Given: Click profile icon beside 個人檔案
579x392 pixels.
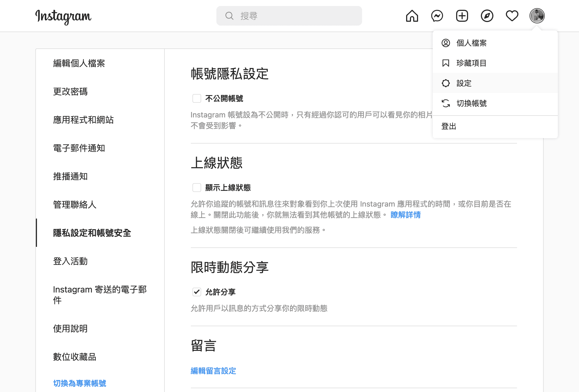Looking at the screenshot, I should click(446, 43).
